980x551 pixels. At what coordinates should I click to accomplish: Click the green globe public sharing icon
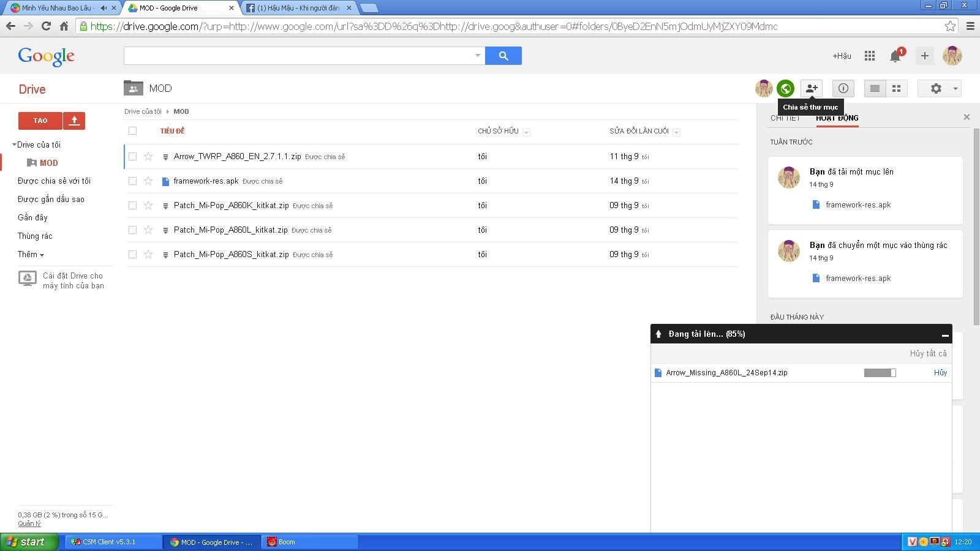(x=786, y=88)
